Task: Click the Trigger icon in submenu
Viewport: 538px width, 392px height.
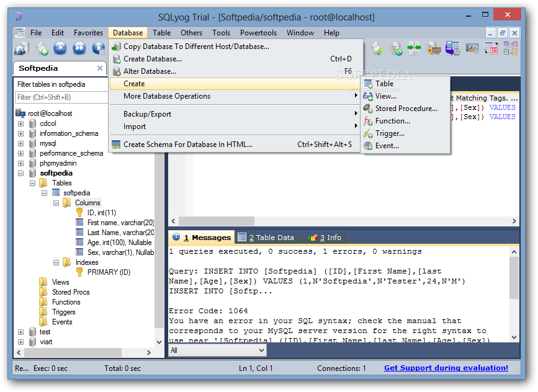Action: [368, 133]
